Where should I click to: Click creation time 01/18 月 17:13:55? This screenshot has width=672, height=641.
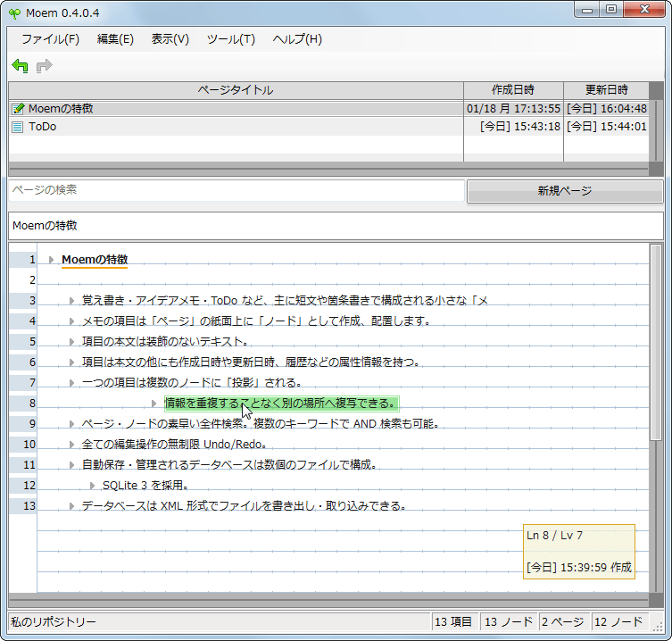(x=513, y=109)
